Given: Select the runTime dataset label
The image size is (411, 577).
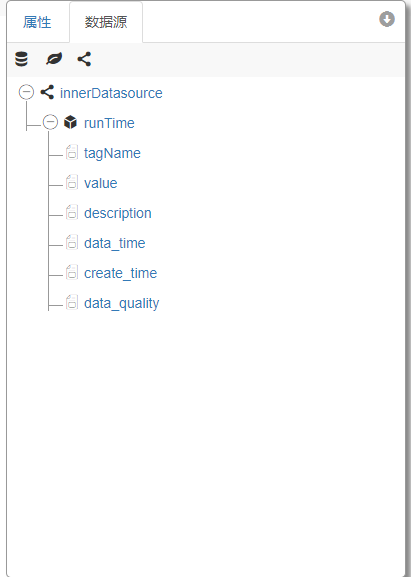Looking at the screenshot, I should coord(109,123).
